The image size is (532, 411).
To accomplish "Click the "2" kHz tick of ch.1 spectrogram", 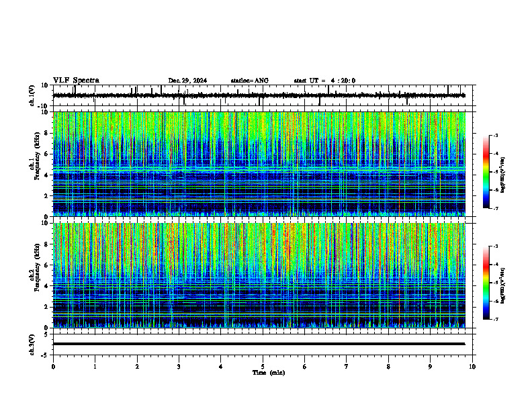I will click(x=47, y=196).
